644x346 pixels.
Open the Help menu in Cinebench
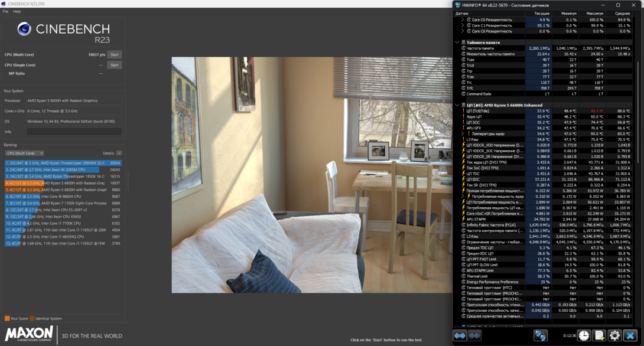tap(17, 11)
